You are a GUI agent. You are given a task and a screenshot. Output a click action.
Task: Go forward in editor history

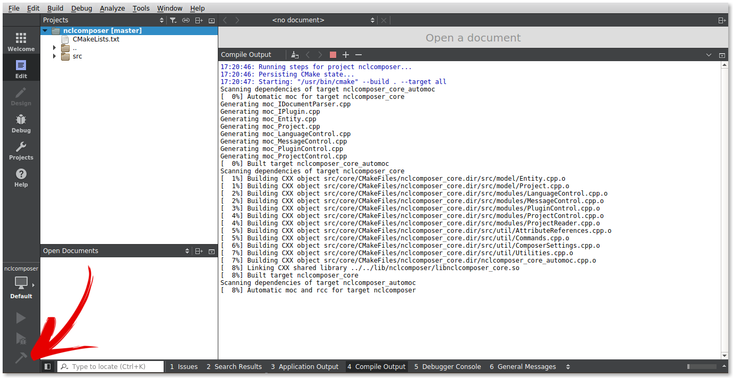click(237, 20)
